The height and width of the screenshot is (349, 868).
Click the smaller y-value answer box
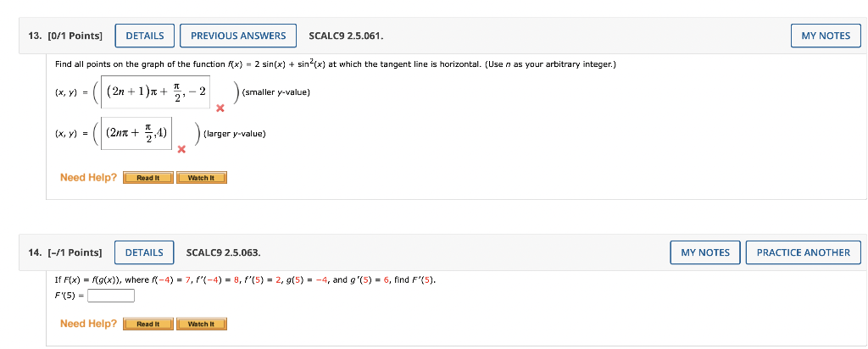(156, 91)
